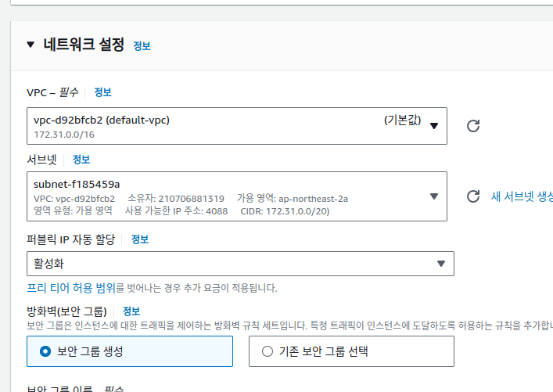The image size is (553, 392).
Task: Click the VPC dropdown arrow icon
Action: [434, 125]
